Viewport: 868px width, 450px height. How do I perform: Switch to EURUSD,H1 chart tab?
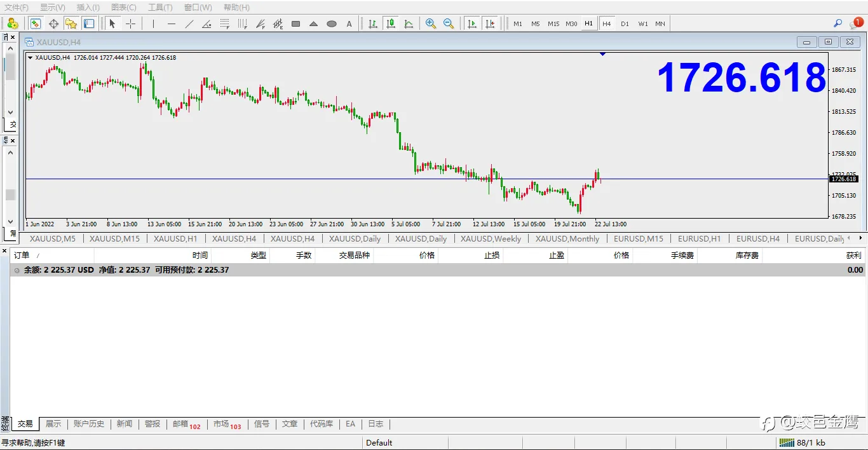[x=699, y=239]
